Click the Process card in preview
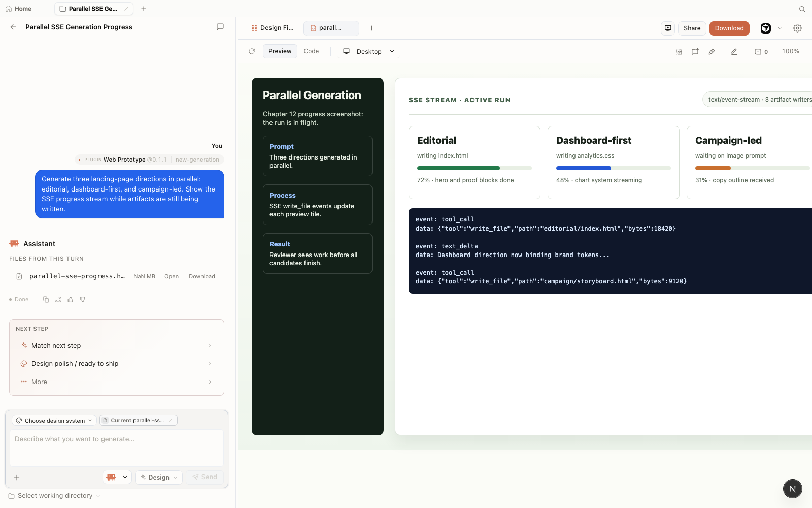 tap(318, 205)
